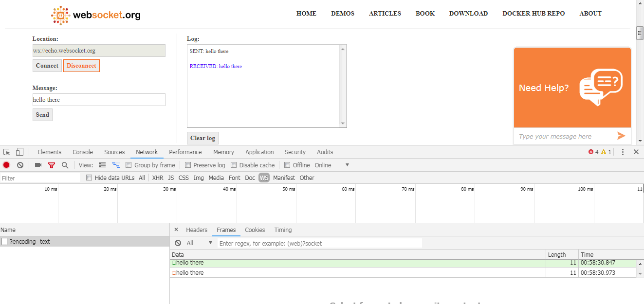
Task: Enable the Preserve log checkbox
Action: [x=188, y=165]
